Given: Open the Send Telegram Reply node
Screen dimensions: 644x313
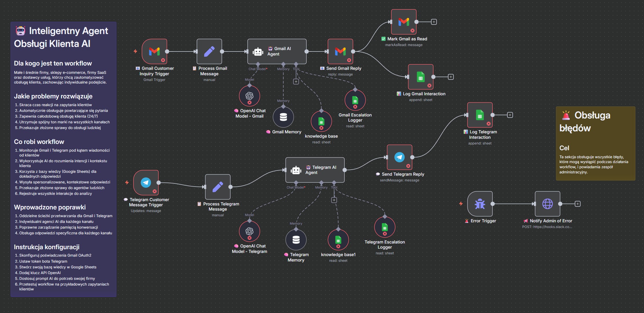Looking at the screenshot, I should (x=400, y=157).
